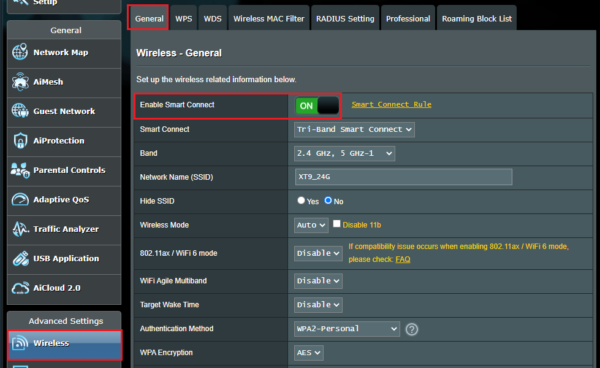
Task: Switch to the WPS tab
Action: [184, 18]
